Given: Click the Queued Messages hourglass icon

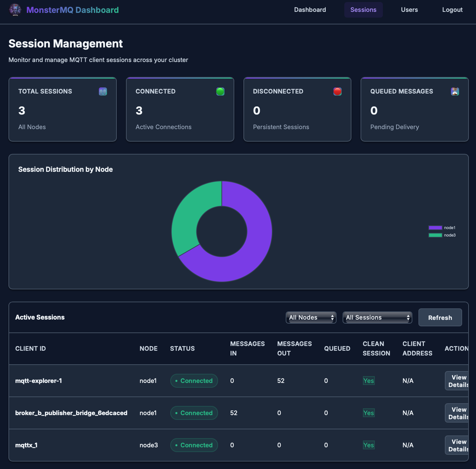Looking at the screenshot, I should point(455,91).
